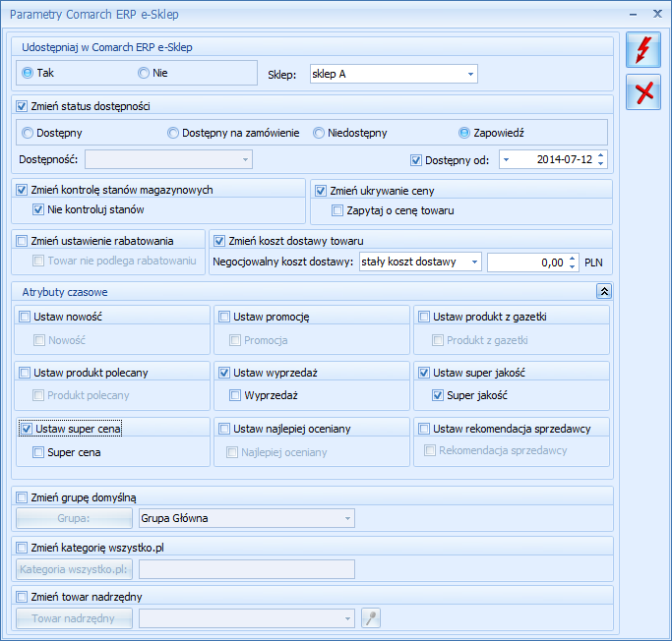Enable Zmień ustawienie rabatowania
672x641 pixels.
click(x=22, y=241)
